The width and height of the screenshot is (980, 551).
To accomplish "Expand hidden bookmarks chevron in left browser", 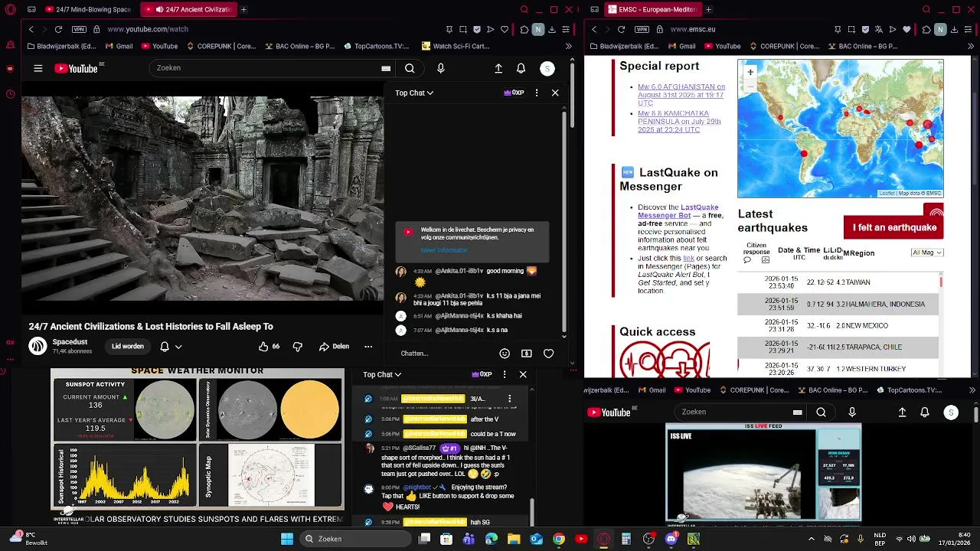I will point(568,46).
